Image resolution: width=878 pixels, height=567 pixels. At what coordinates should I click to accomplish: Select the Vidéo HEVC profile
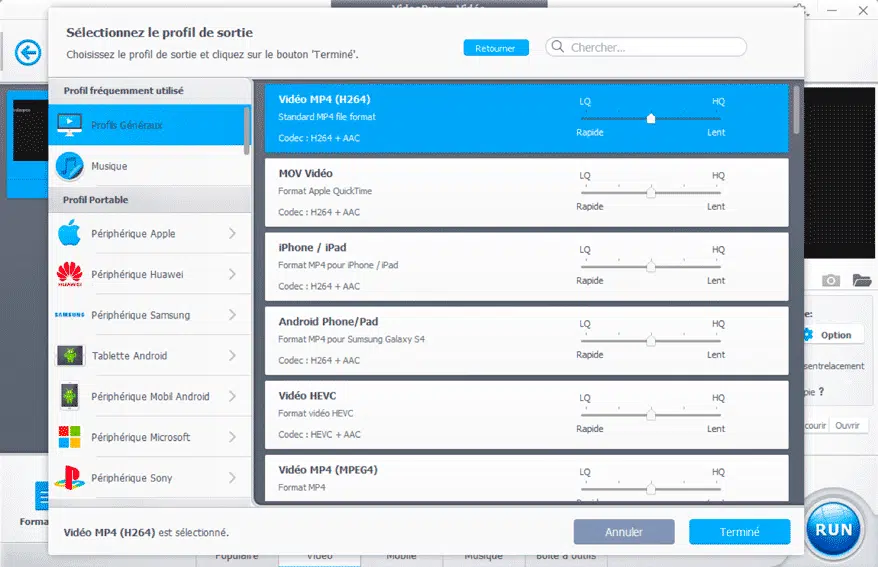point(526,415)
